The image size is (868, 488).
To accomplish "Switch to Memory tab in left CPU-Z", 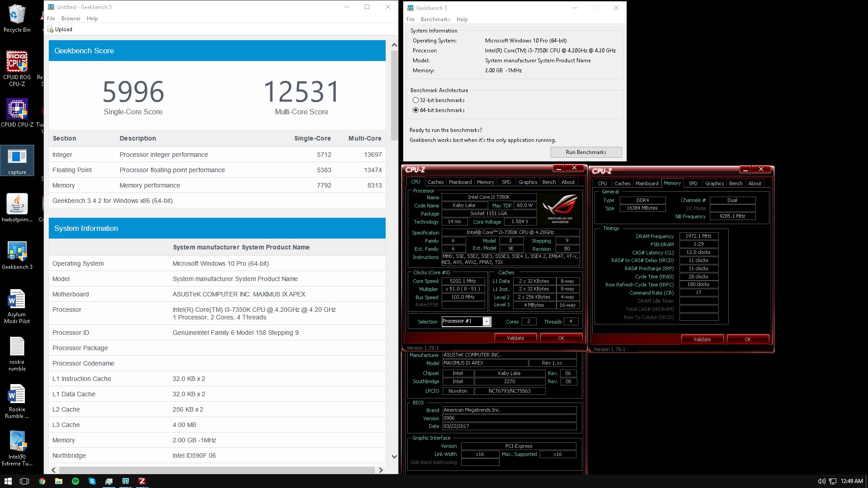I will pyautogui.click(x=486, y=182).
